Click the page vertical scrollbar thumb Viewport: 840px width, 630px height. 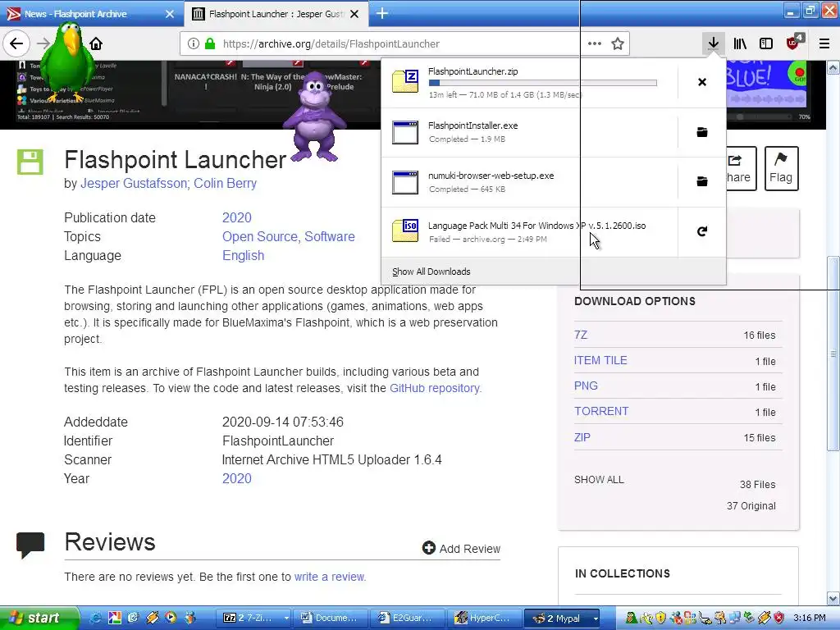pos(833,354)
